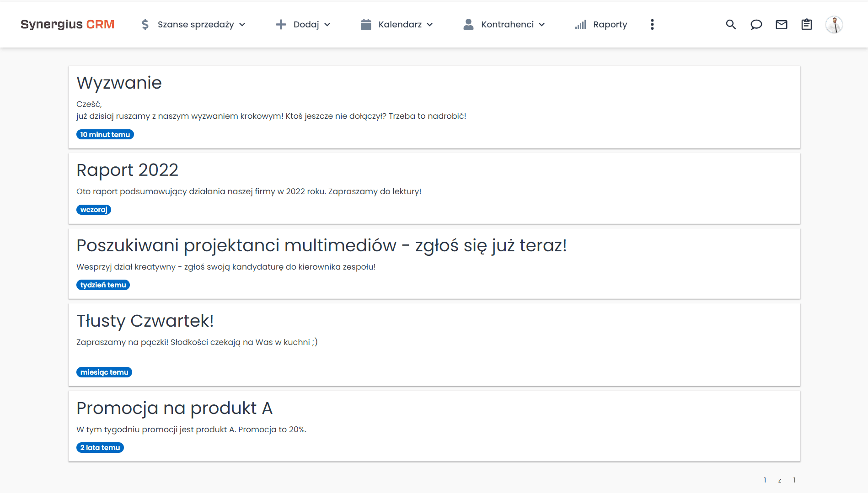Open your profile avatar picture
Viewport: 868px width, 493px height.
point(834,24)
